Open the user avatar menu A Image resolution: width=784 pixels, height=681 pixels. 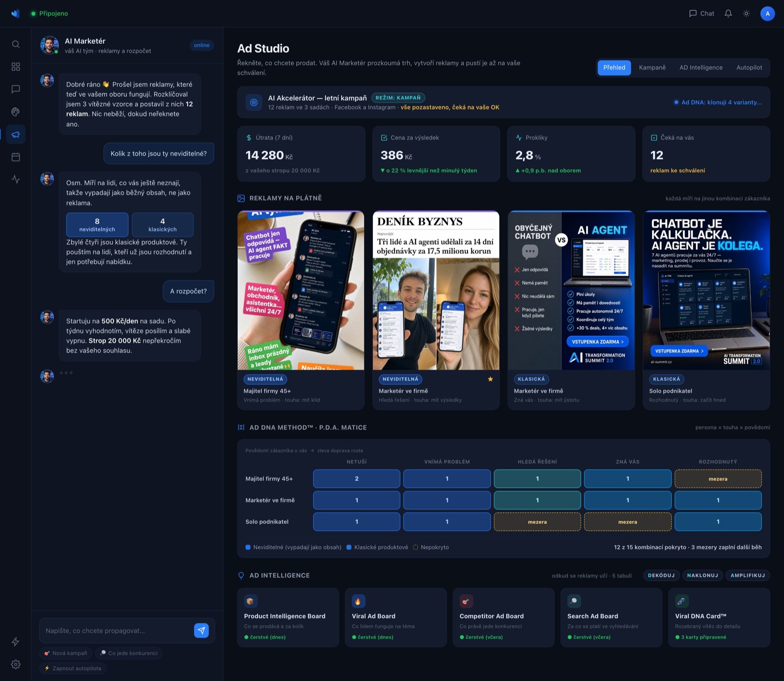click(x=767, y=14)
